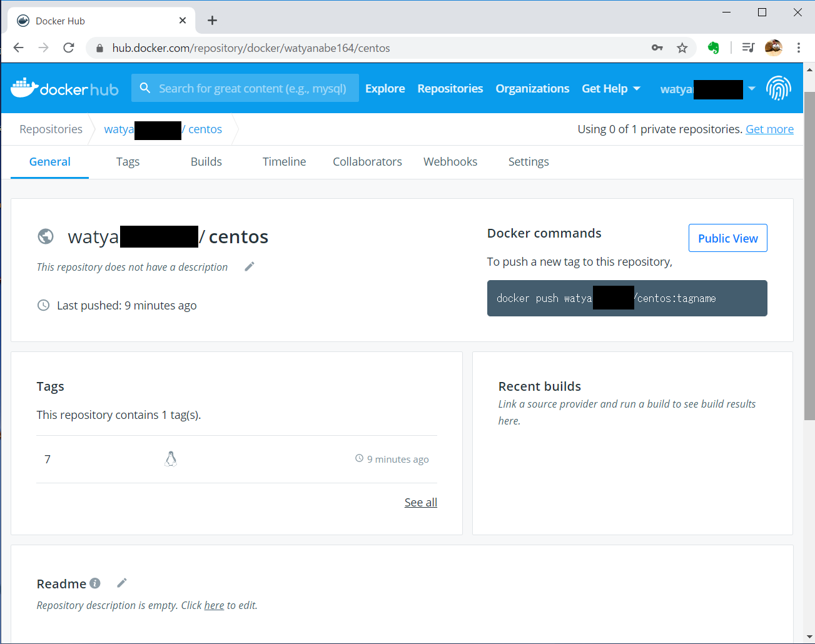This screenshot has height=644, width=815.
Task: Click the search magnifier icon
Action: click(145, 88)
